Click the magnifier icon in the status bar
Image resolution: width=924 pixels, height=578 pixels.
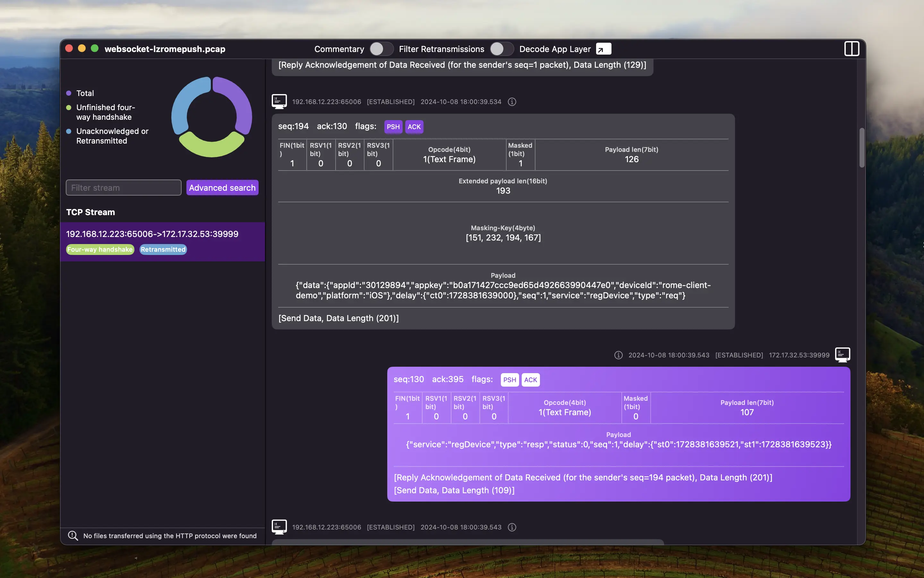(73, 536)
